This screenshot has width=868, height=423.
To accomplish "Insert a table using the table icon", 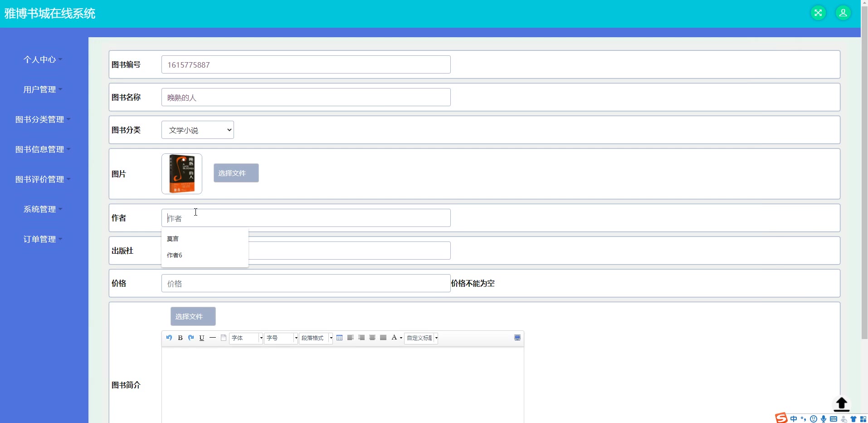I will [340, 338].
